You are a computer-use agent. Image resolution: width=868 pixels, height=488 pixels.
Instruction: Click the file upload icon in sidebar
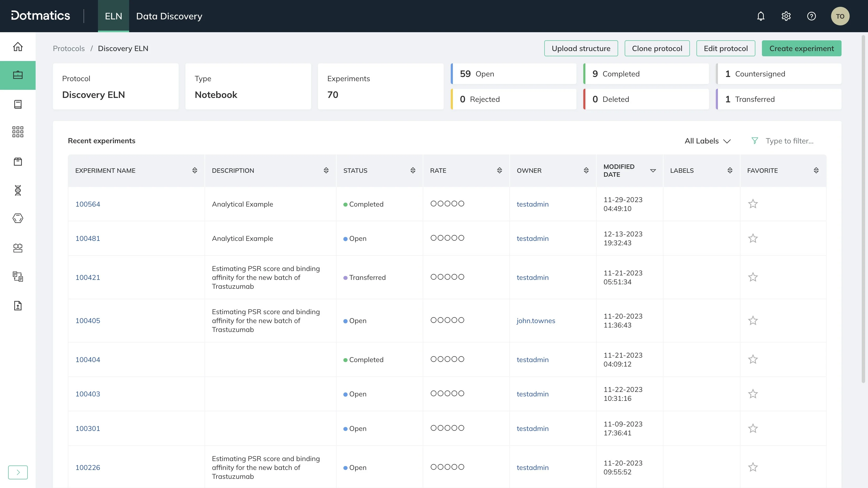tap(18, 306)
